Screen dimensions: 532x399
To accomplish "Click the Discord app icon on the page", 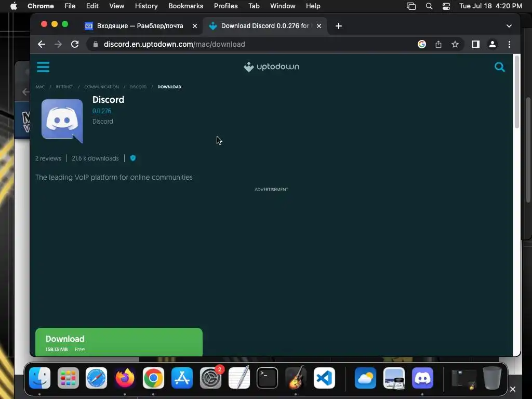I will (x=62, y=121).
